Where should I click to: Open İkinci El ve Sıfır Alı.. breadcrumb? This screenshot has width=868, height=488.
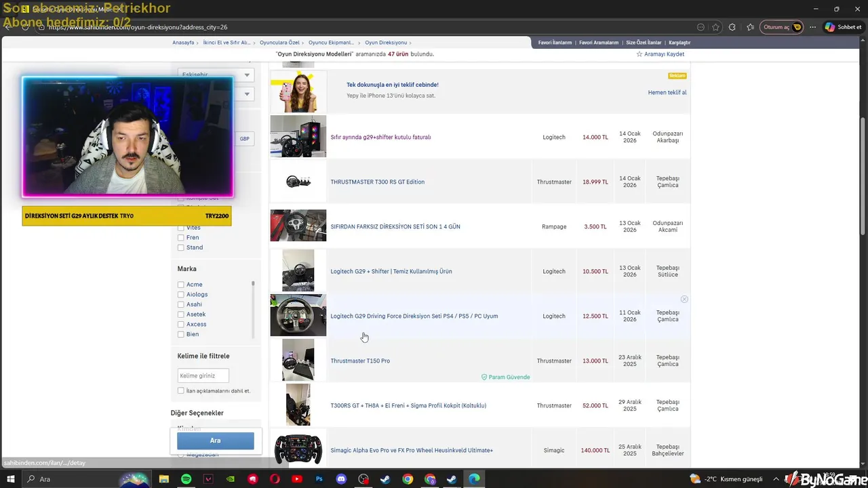tap(226, 43)
